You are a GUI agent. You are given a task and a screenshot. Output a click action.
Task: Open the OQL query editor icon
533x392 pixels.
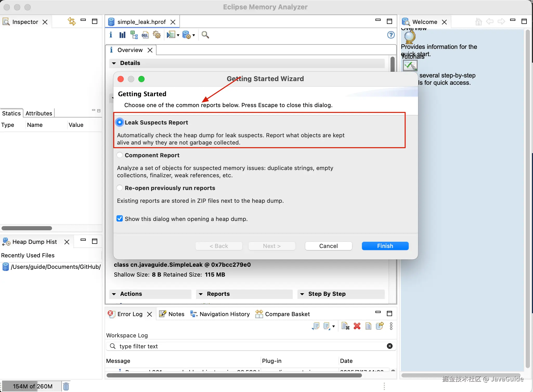tap(145, 35)
